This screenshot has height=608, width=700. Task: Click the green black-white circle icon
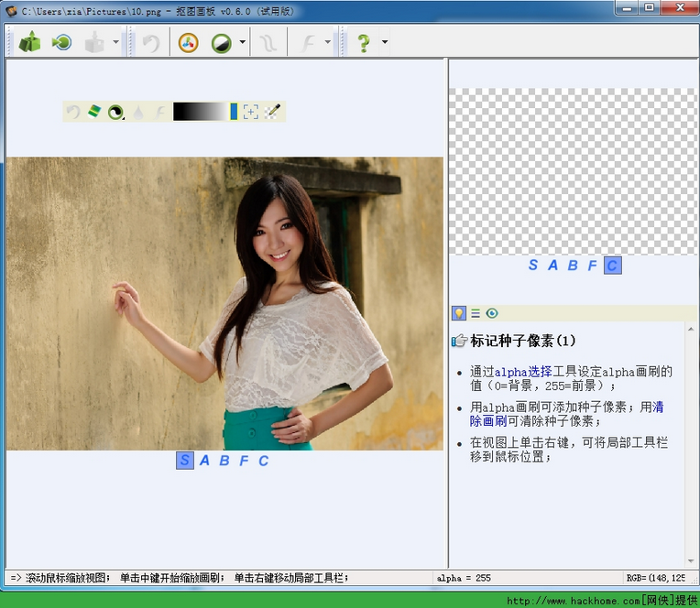222,43
